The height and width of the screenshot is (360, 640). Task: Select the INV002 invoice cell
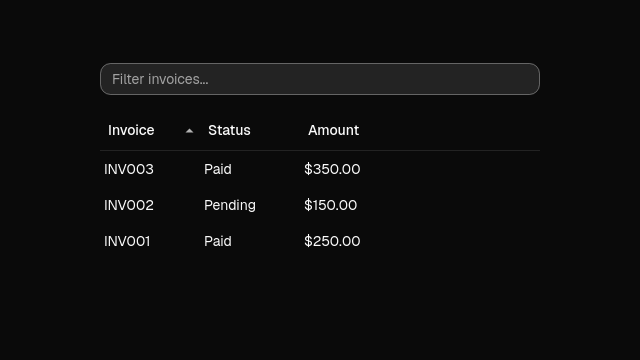pos(129,205)
